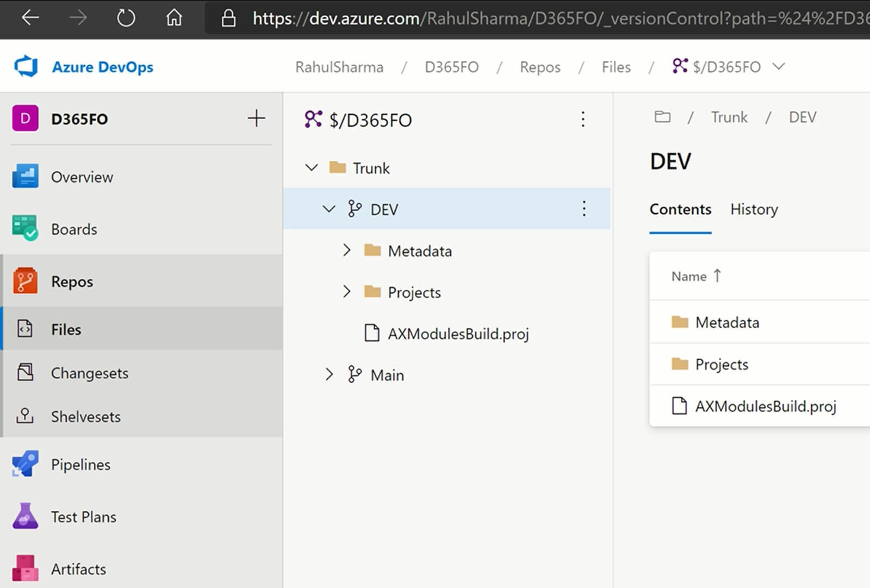Click the Trunk breadcrumb link
Viewport: 870px width, 588px height.
click(729, 117)
